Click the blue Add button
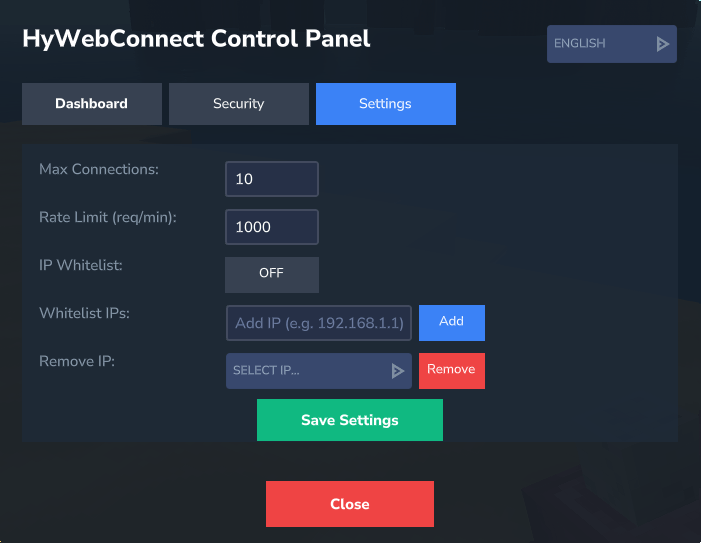Viewport: 701px width, 543px height. click(451, 322)
